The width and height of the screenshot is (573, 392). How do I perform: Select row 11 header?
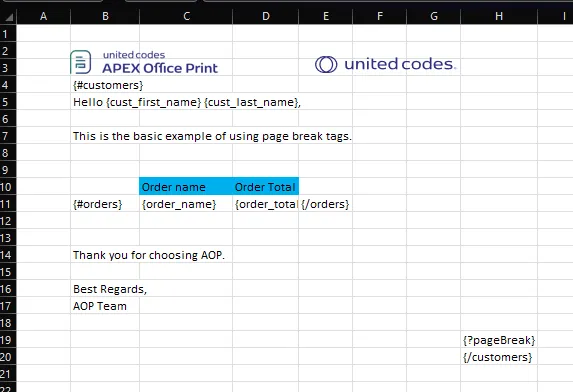pyautogui.click(x=8, y=204)
